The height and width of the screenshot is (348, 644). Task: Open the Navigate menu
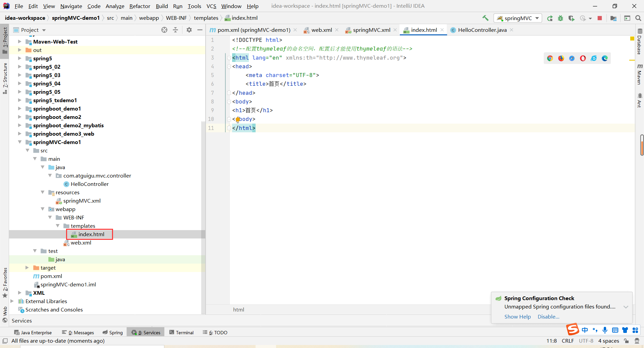(71, 6)
